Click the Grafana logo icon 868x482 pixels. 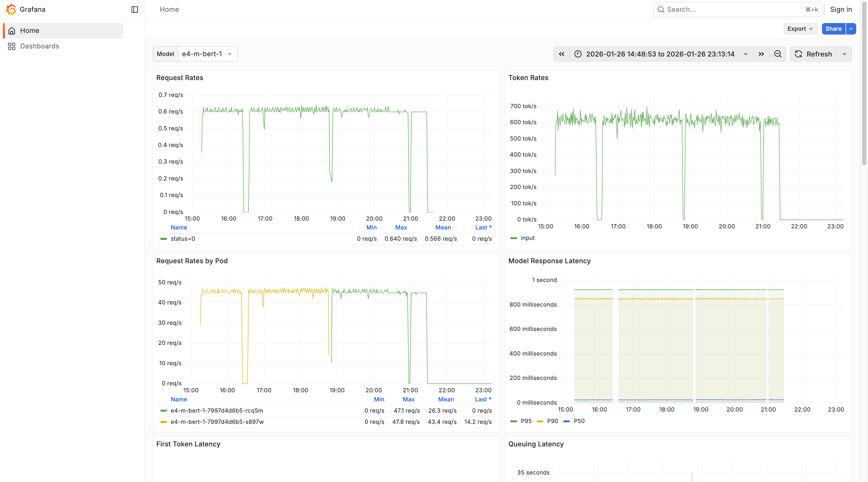pos(11,9)
